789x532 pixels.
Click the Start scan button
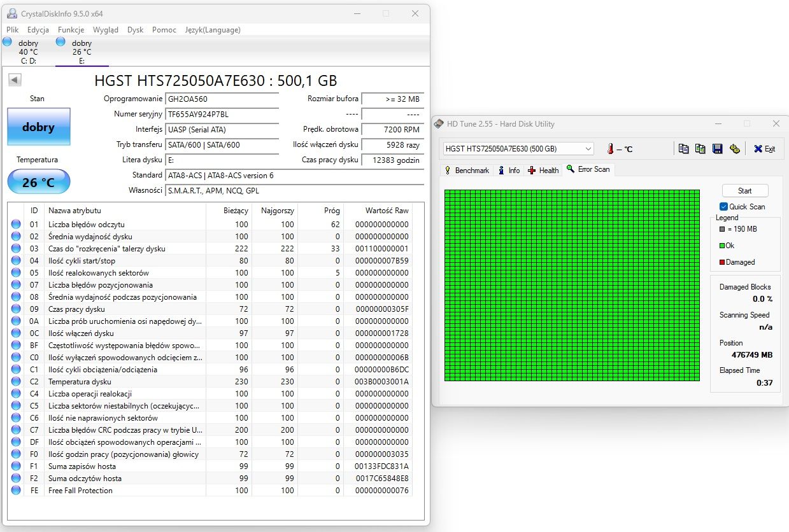point(744,191)
